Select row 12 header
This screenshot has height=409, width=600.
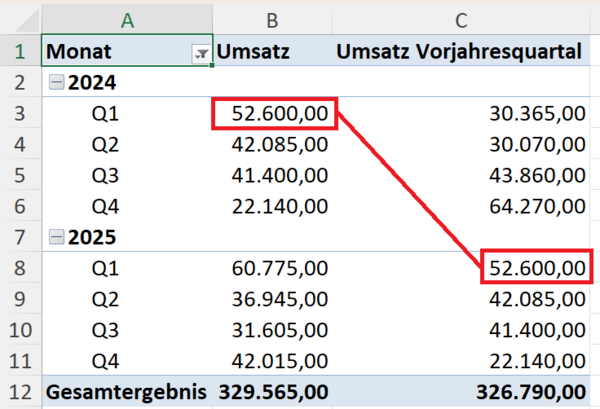[20, 392]
